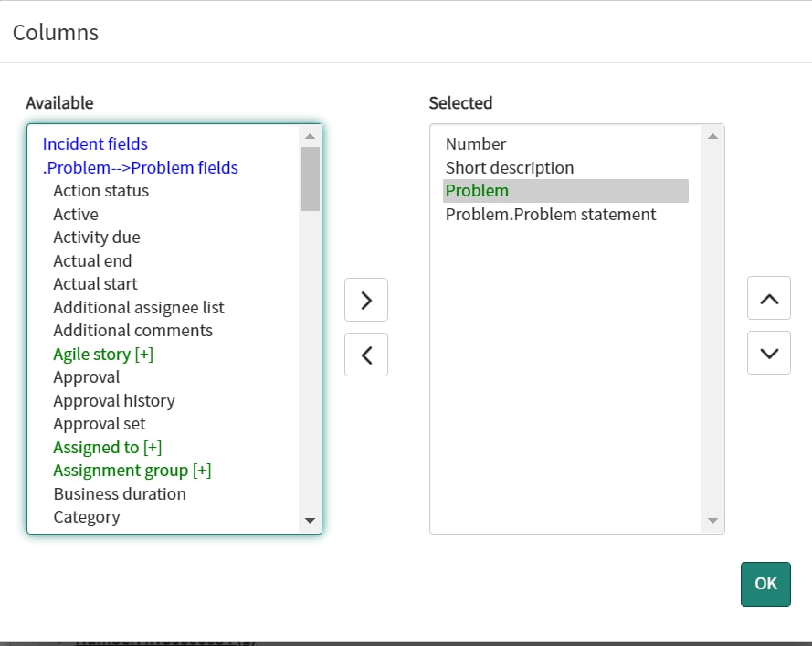Select Number in Selected list

pyautogui.click(x=475, y=143)
